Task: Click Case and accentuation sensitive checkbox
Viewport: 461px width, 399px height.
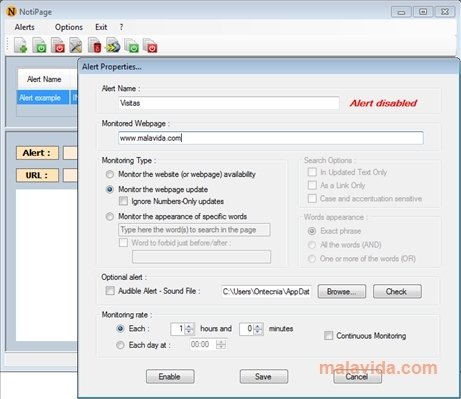Action: (312, 199)
